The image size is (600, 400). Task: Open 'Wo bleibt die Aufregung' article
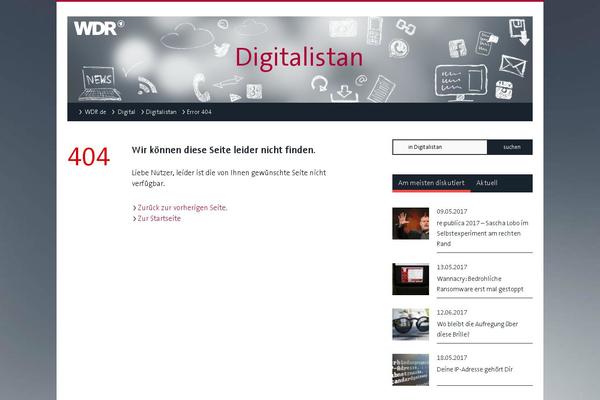pos(477,329)
